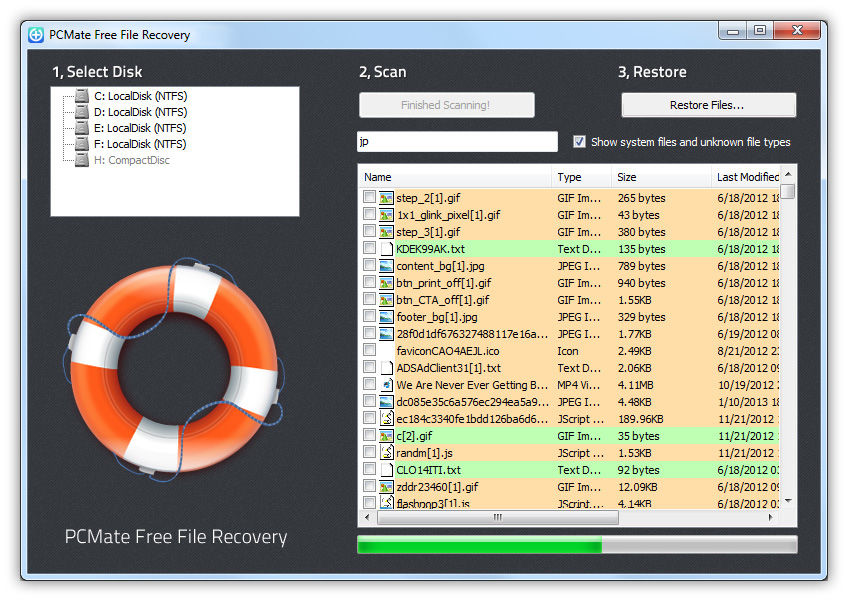The image size is (848, 601).
Task: Click the scroll-right arrow of file list
Action: tap(771, 518)
